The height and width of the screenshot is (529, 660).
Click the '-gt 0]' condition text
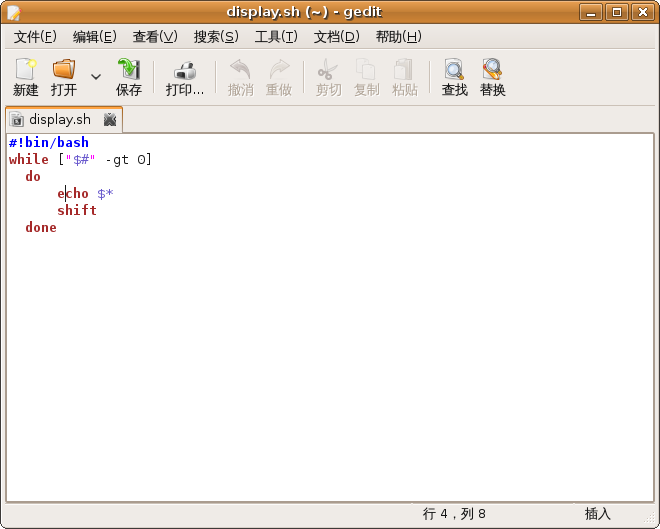point(128,159)
